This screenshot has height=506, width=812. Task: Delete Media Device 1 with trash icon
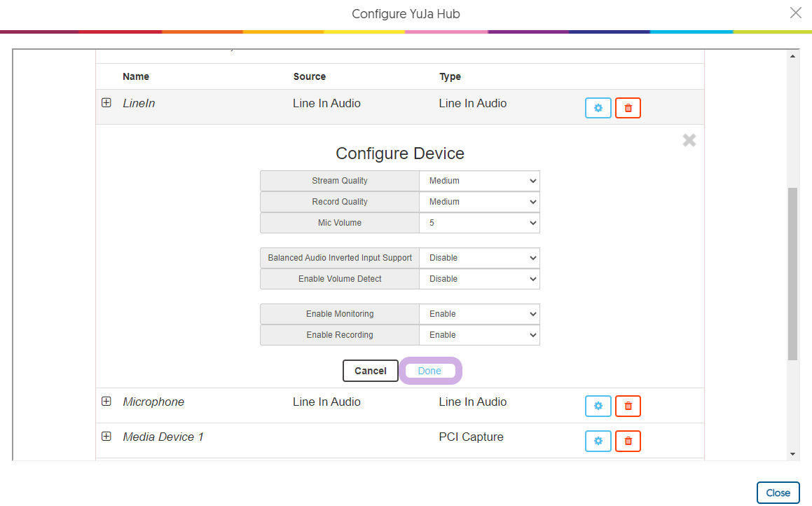628,441
